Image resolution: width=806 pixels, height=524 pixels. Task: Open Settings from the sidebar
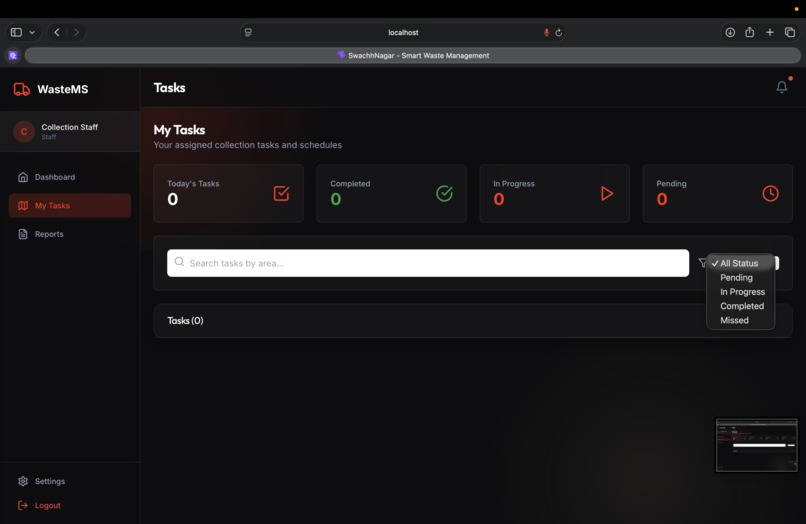69,481
